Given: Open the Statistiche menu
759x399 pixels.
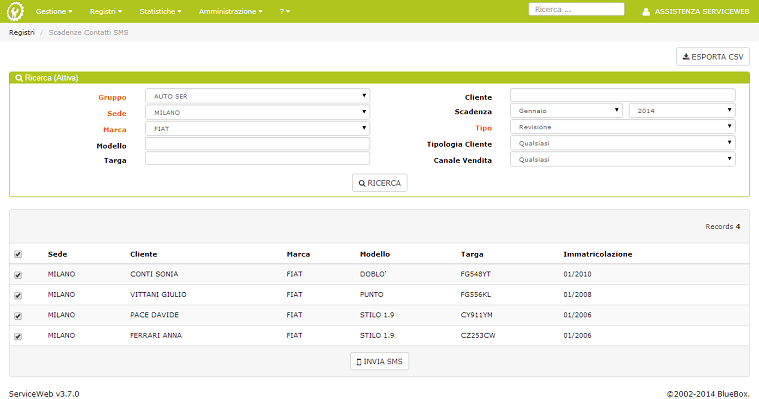Looking at the screenshot, I should click(160, 11).
